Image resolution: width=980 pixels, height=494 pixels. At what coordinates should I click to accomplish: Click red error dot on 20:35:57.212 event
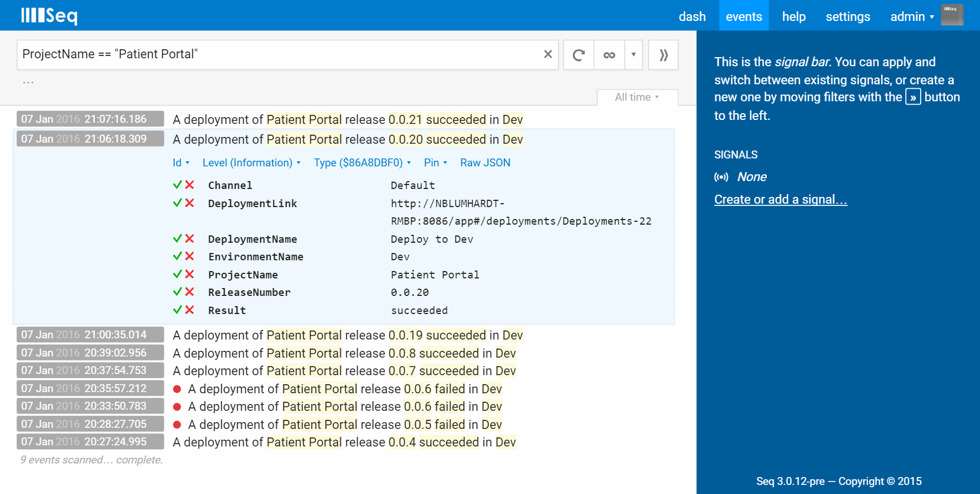point(177,389)
